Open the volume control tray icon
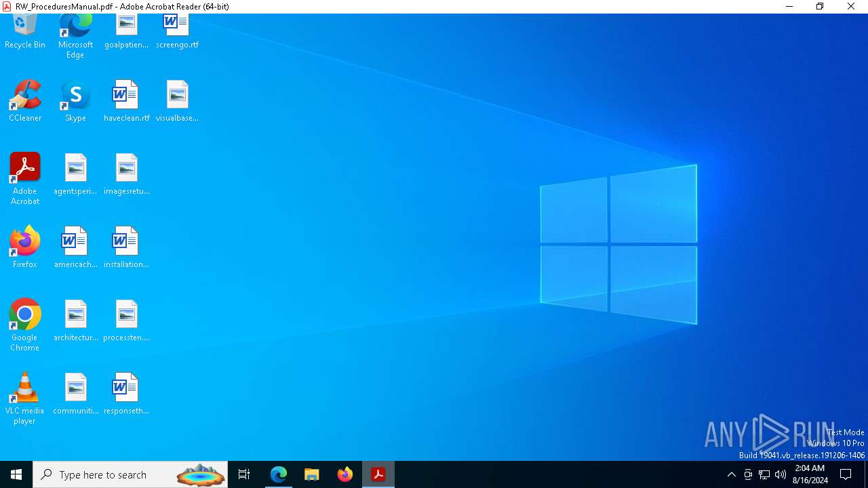Image resolution: width=868 pixels, height=488 pixels. coord(781,474)
